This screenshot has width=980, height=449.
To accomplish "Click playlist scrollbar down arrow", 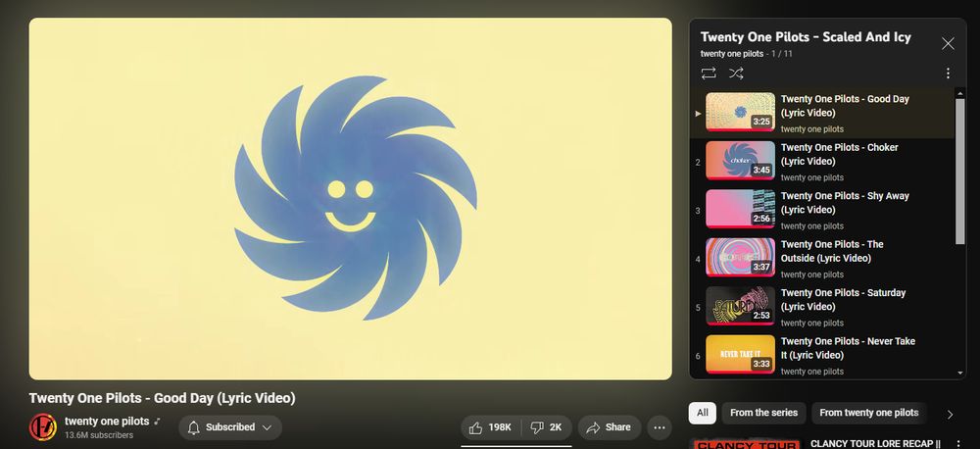I will [960, 374].
